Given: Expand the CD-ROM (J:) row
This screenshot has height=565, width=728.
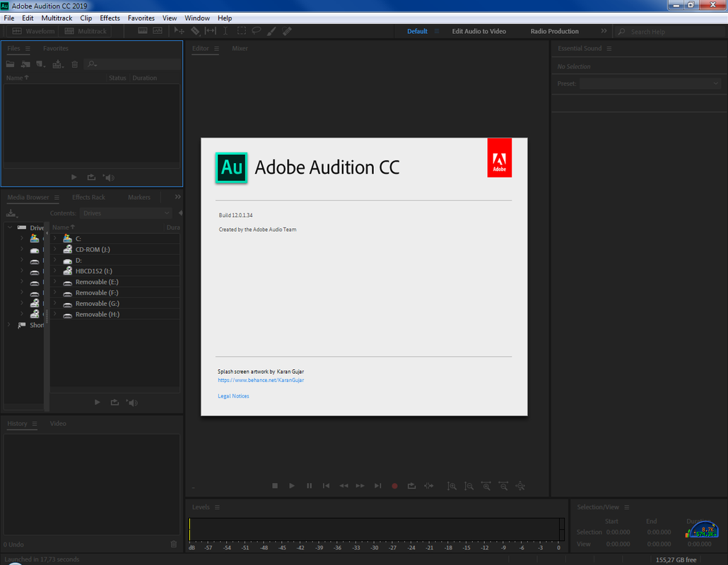Looking at the screenshot, I should pyautogui.click(x=55, y=249).
